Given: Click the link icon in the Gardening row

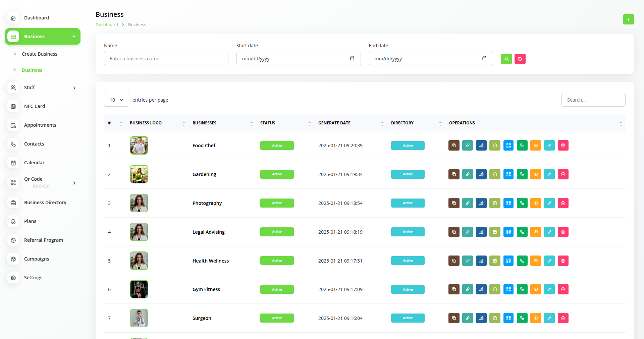Looking at the screenshot, I should pos(468,174).
